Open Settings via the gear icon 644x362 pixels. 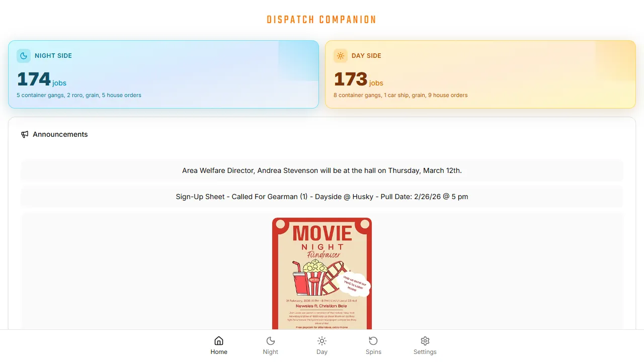425,341
